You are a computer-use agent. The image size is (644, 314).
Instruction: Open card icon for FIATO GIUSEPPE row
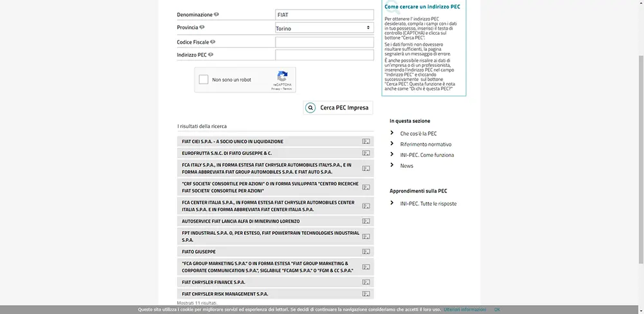[366, 252]
